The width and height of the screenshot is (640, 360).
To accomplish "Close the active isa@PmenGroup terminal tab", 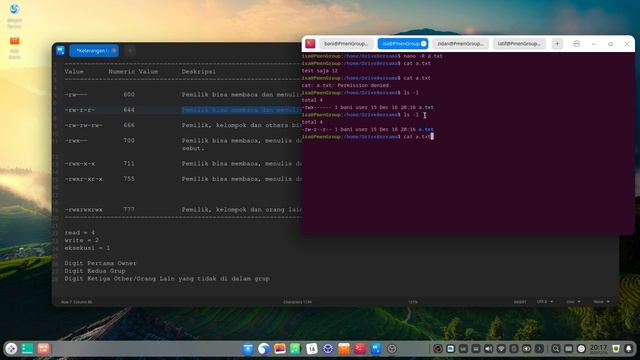I will pyautogui.click(x=424, y=44).
